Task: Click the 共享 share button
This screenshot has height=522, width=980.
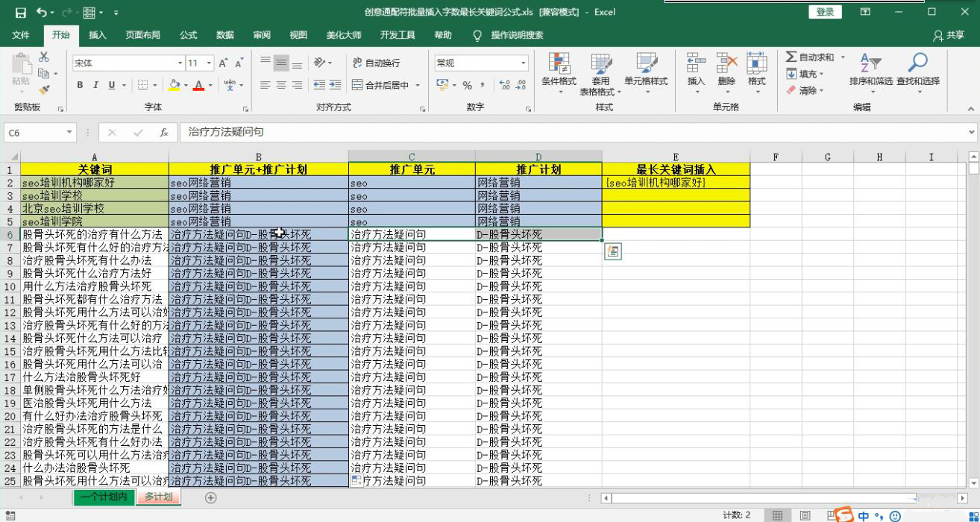Action: coord(949,35)
